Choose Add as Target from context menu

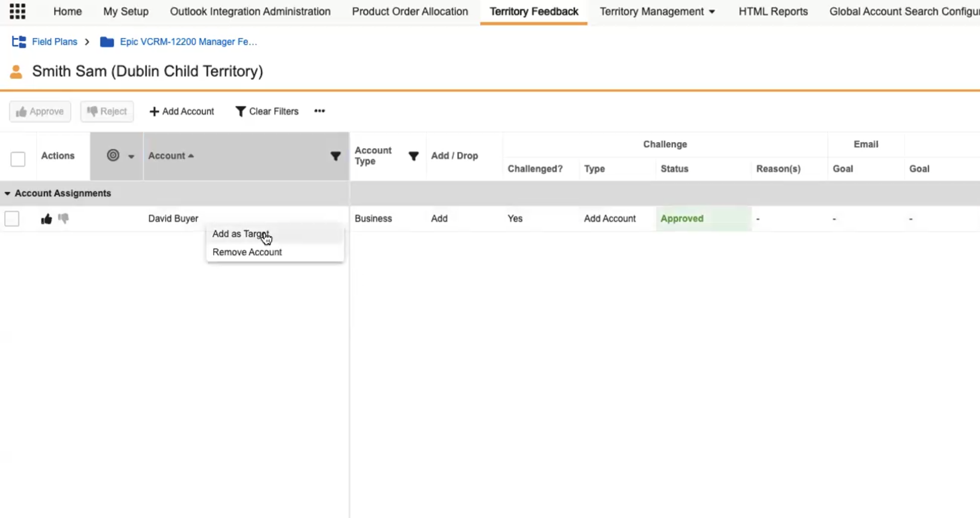241,234
